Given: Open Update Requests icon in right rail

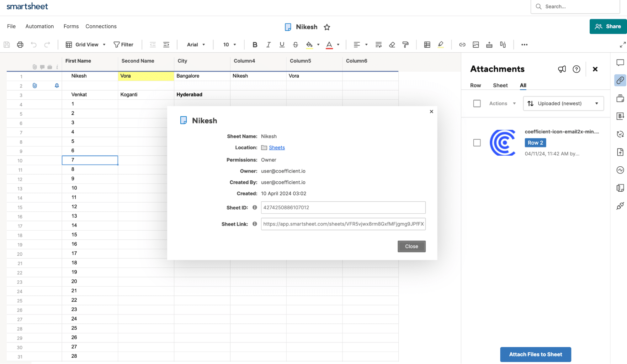Looking at the screenshot, I should (620, 134).
